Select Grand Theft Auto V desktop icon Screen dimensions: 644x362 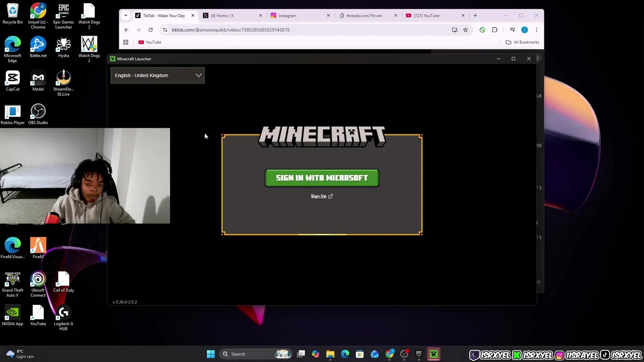13,285
